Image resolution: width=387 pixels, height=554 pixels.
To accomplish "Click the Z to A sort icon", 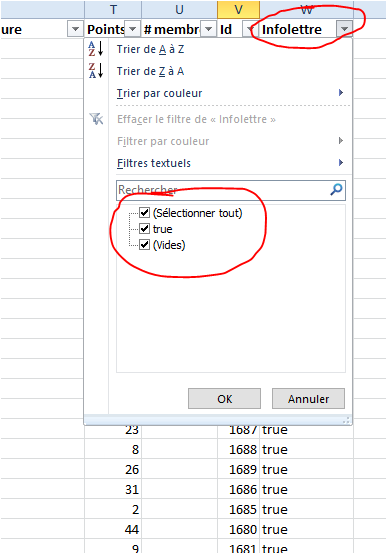I will [x=95, y=70].
